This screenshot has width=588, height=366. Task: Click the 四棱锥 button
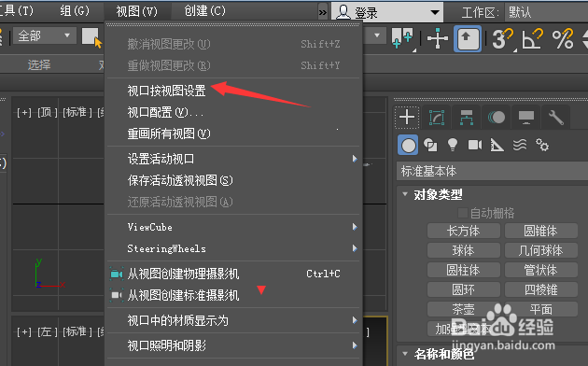(540, 289)
